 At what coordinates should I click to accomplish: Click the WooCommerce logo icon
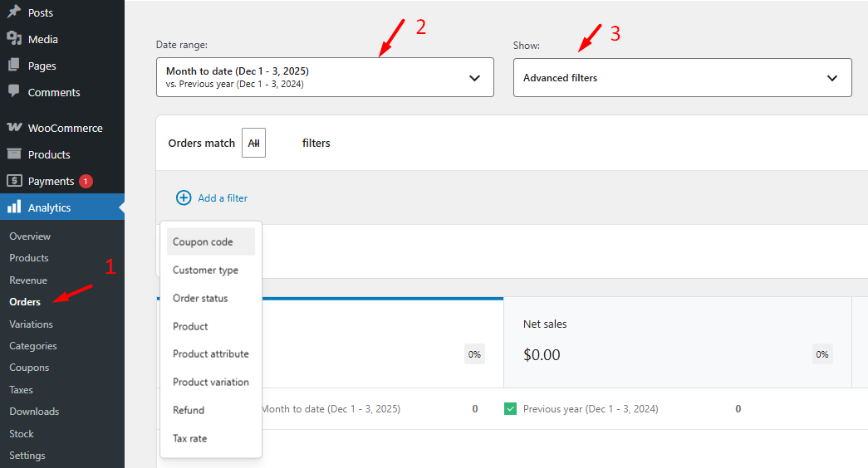tap(14, 128)
